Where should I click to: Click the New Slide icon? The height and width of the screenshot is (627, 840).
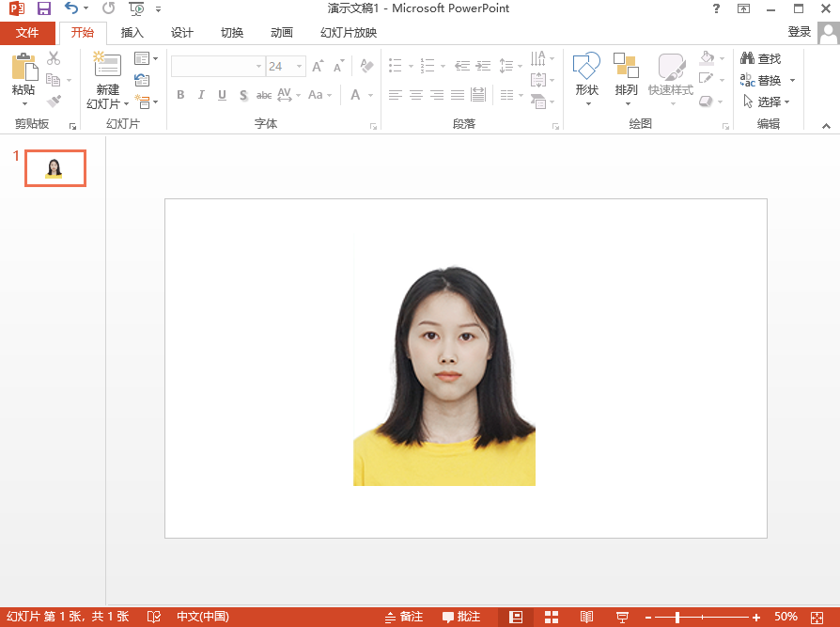tap(107, 65)
